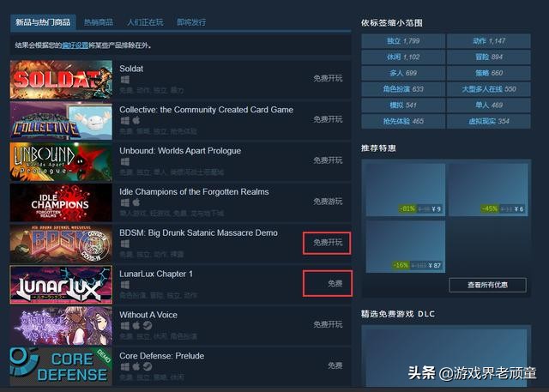Click Windows icon under BDSM Demo
Screen dimensions: 549x392
(124, 244)
